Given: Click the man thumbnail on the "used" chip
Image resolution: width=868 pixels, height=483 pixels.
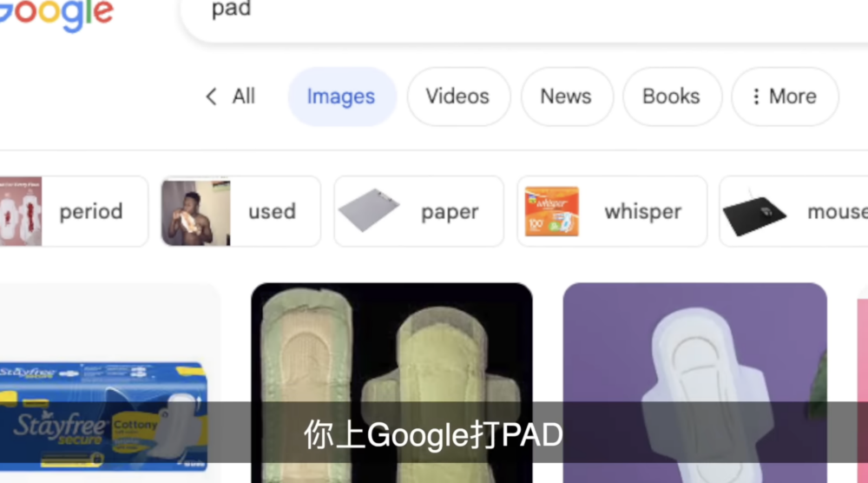Looking at the screenshot, I should [195, 212].
